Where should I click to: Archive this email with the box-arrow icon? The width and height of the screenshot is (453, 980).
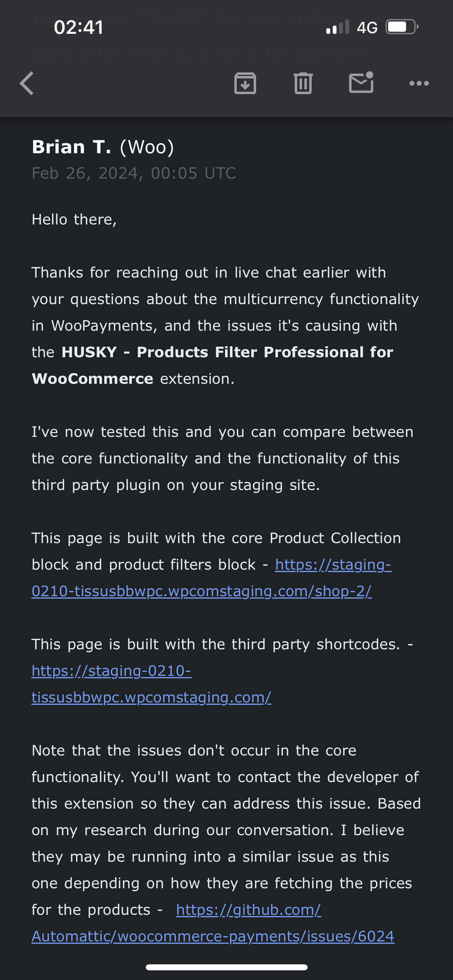(x=245, y=84)
